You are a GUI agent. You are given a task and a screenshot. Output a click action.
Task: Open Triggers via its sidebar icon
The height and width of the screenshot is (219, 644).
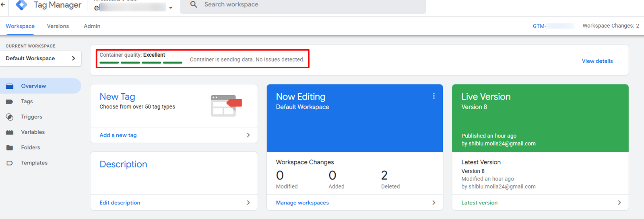10,117
